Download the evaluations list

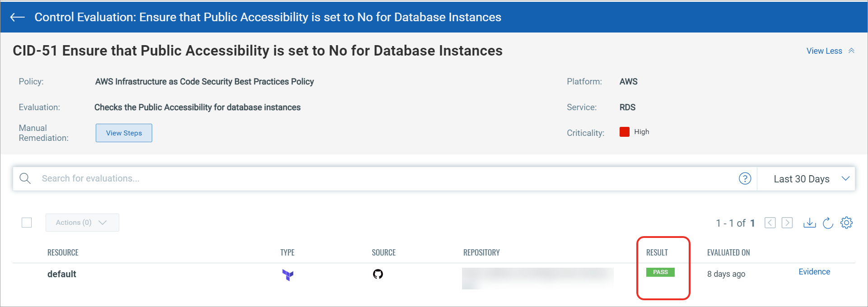click(809, 223)
